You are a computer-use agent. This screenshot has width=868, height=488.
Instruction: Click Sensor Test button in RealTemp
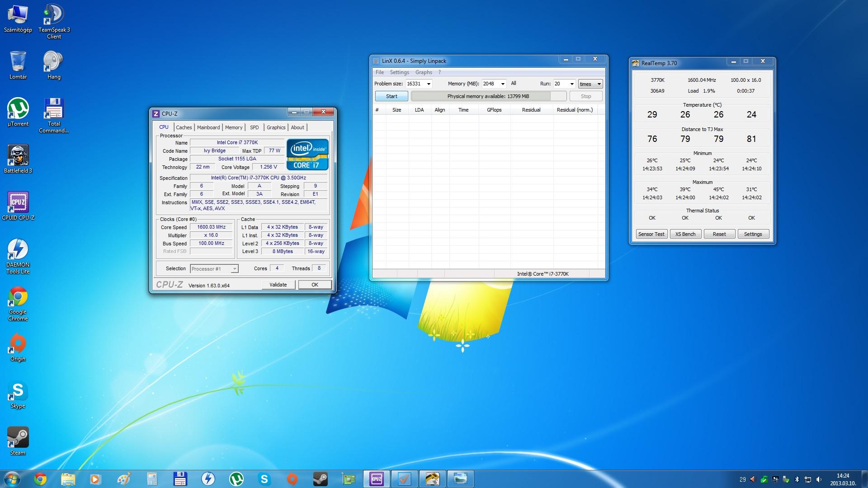(x=651, y=234)
